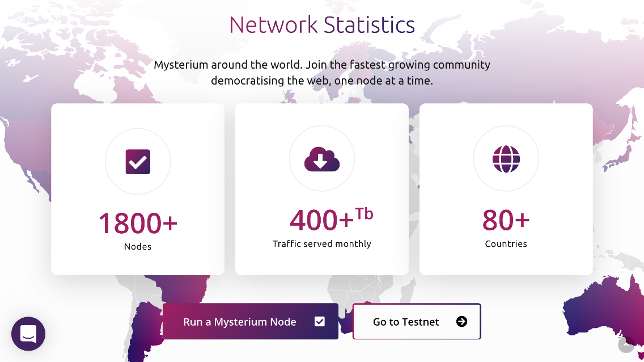Click Run a Mysterium Node button
This screenshot has height=362, width=644.
pyautogui.click(x=251, y=321)
